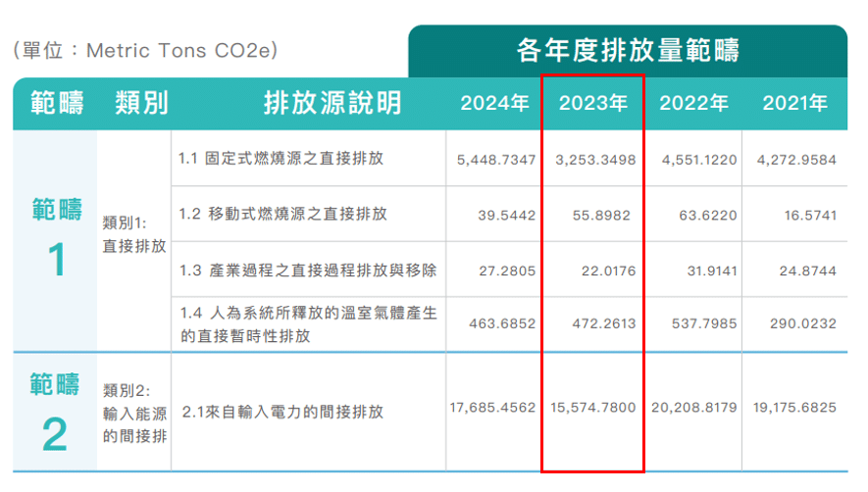Click the 2021年 column header
Screen dimensions: 868x492
pos(794,103)
